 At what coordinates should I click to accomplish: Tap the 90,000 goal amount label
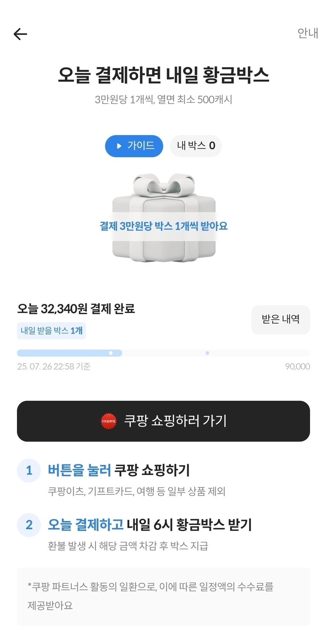[x=297, y=367]
